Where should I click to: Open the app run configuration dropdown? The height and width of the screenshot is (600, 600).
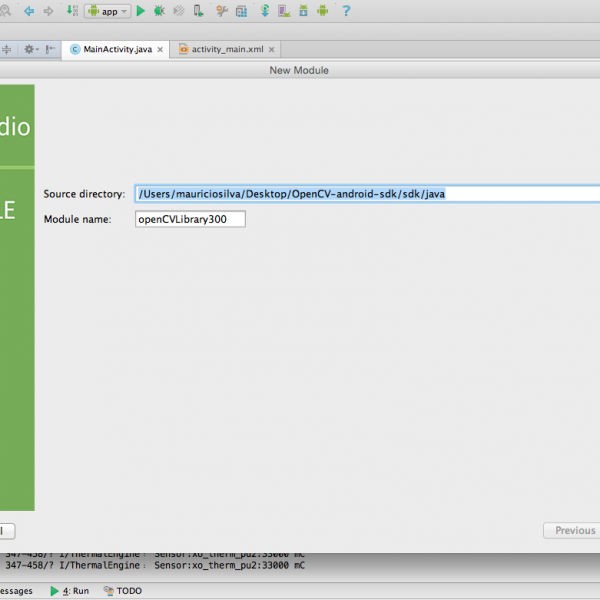point(108,11)
